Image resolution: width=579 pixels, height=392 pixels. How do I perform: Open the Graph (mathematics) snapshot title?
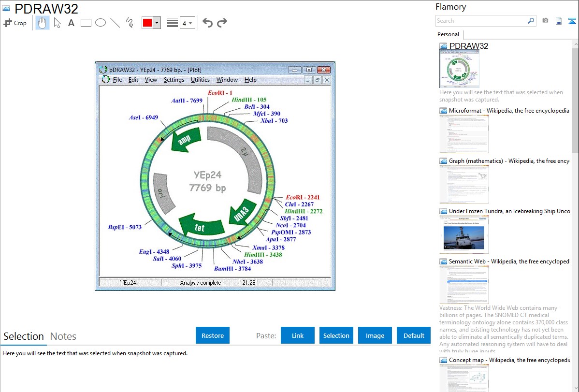tap(509, 161)
